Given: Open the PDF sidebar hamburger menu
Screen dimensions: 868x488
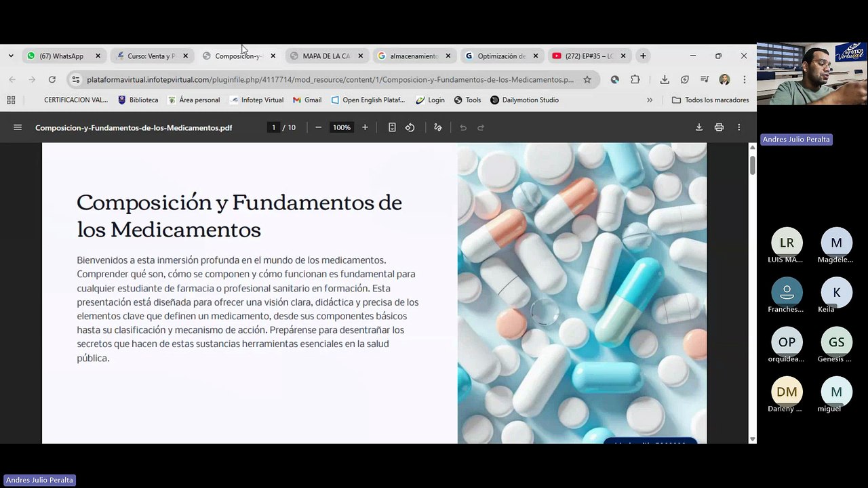Looking at the screenshot, I should [x=18, y=127].
